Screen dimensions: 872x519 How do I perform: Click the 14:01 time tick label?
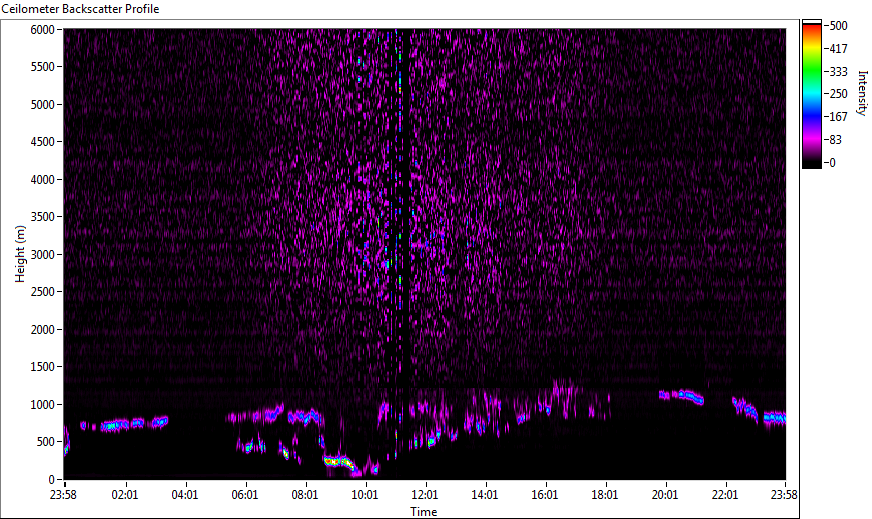click(x=485, y=495)
